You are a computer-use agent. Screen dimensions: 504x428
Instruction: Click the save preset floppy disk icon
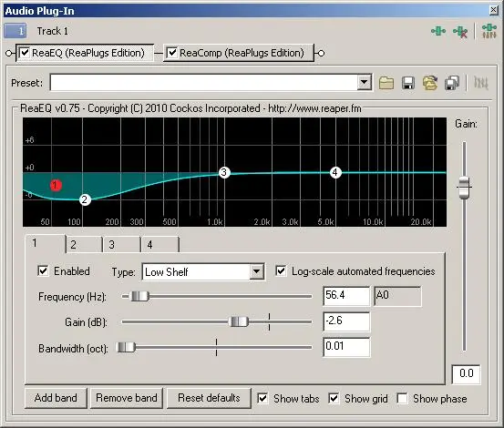[x=408, y=83]
